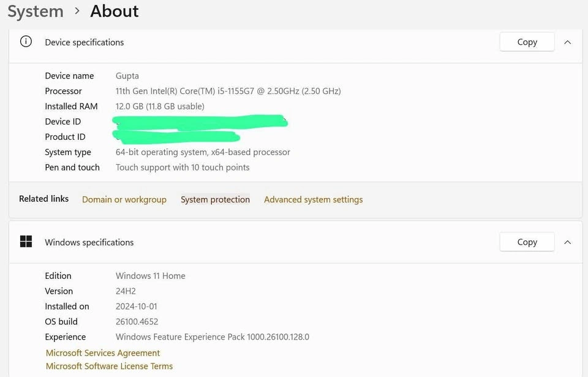Viewport: 588px width, 377px height.
Task: Click the breadcrumb chevron after System
Action: (77, 11)
